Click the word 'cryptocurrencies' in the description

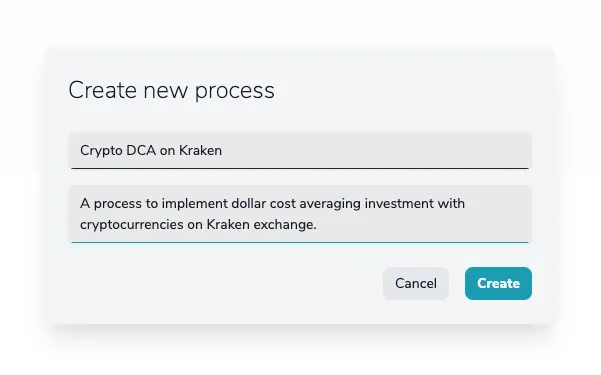coord(131,225)
